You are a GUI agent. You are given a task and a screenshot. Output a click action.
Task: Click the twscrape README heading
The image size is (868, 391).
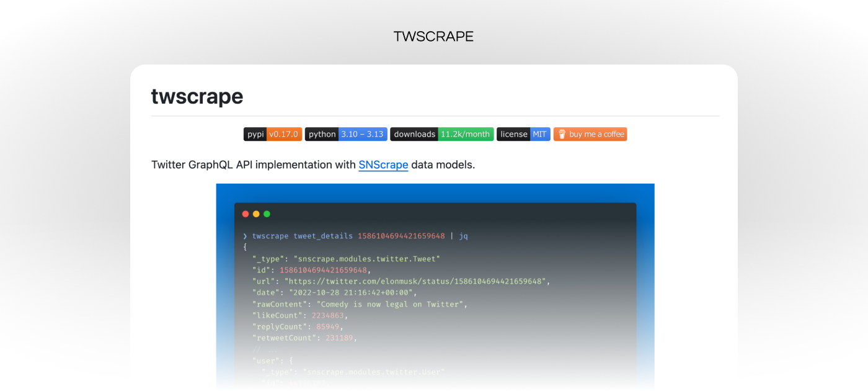pos(197,97)
